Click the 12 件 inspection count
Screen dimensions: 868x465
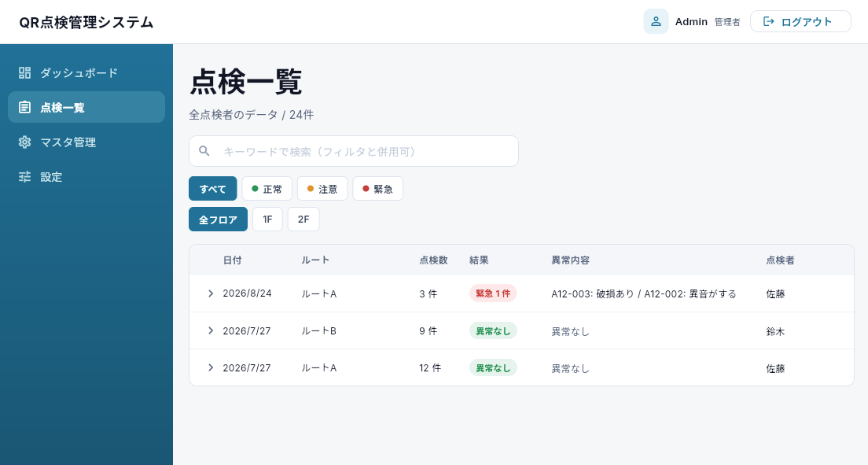point(430,368)
